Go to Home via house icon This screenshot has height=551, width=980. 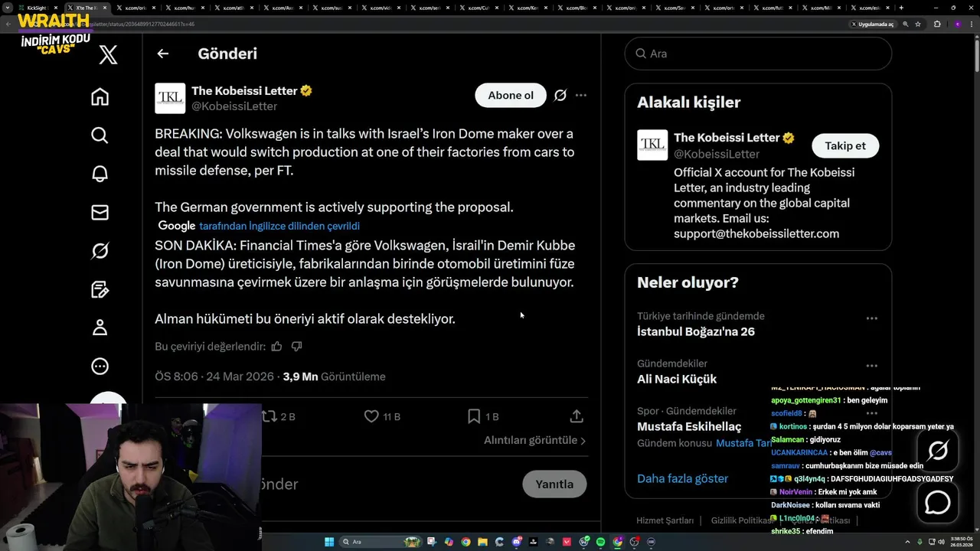(100, 96)
